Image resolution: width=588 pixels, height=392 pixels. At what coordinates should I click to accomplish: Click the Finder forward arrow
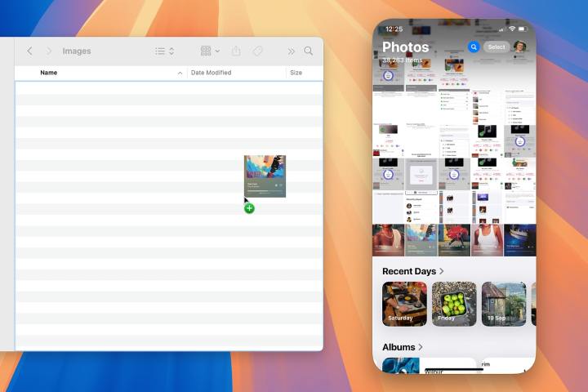(x=49, y=51)
